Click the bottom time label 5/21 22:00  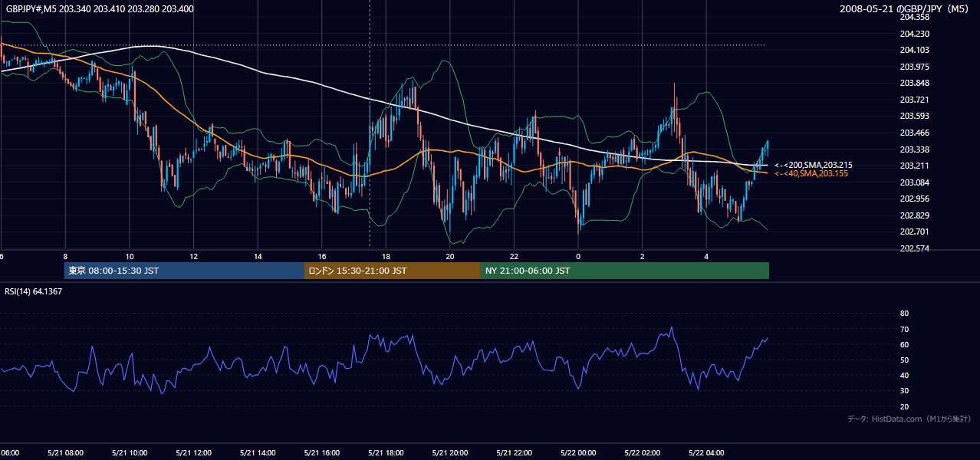click(514, 453)
